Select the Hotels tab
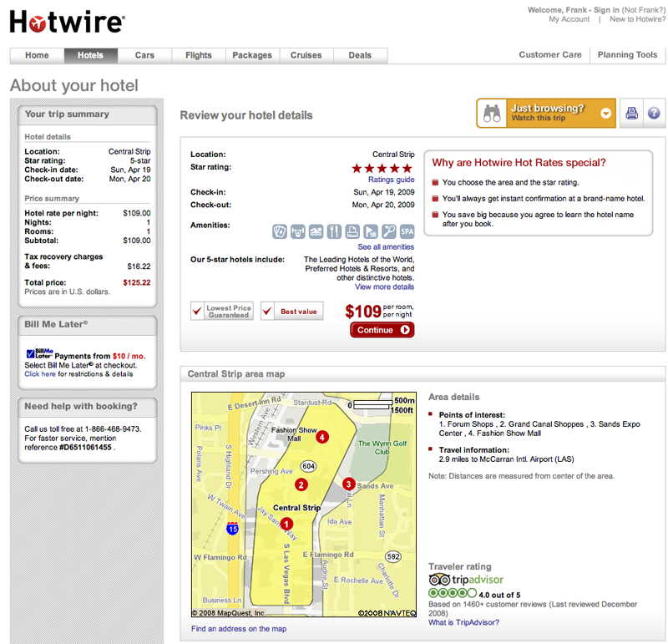 (91, 55)
